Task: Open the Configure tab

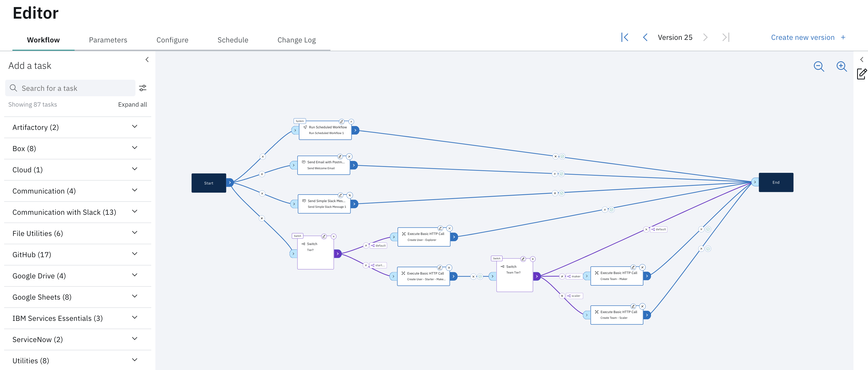Action: 172,40
